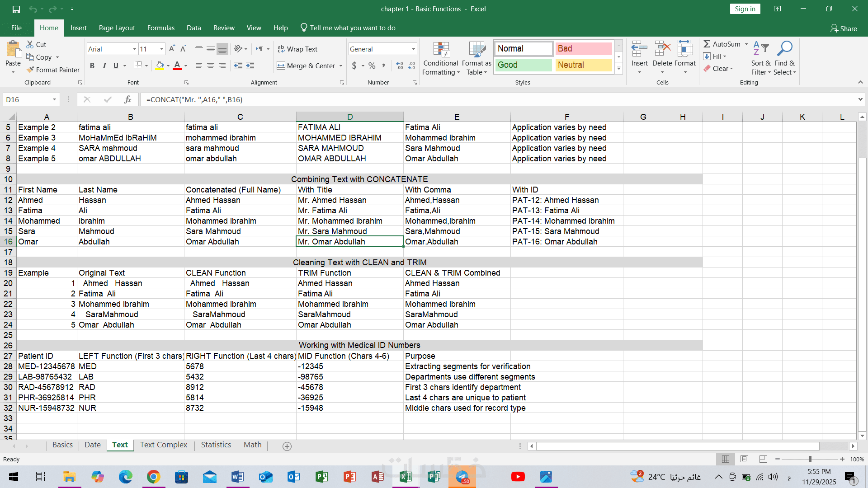Switch to the Text Complex sheet tab
The width and height of the screenshot is (868, 488).
pos(163,445)
